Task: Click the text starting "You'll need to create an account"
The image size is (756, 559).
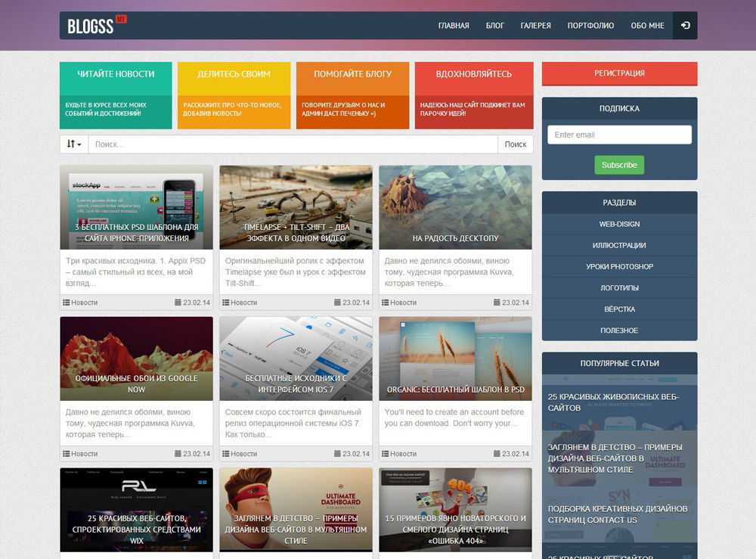Action: (454, 418)
